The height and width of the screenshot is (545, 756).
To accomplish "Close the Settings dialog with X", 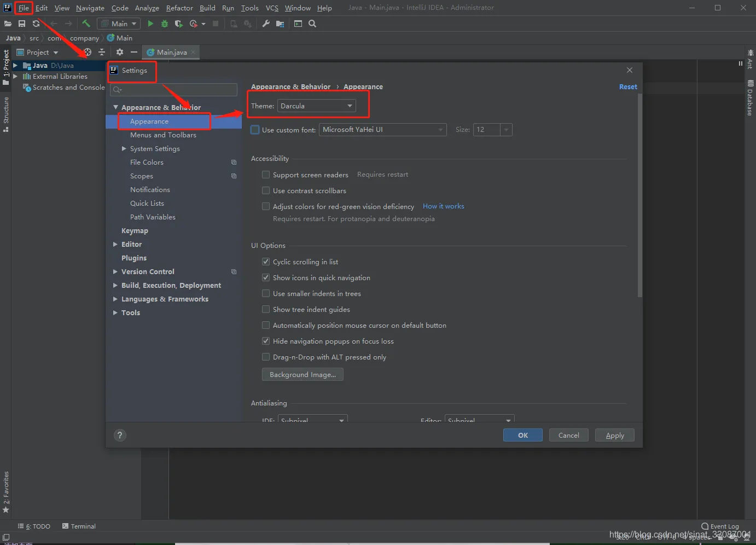I will click(630, 70).
